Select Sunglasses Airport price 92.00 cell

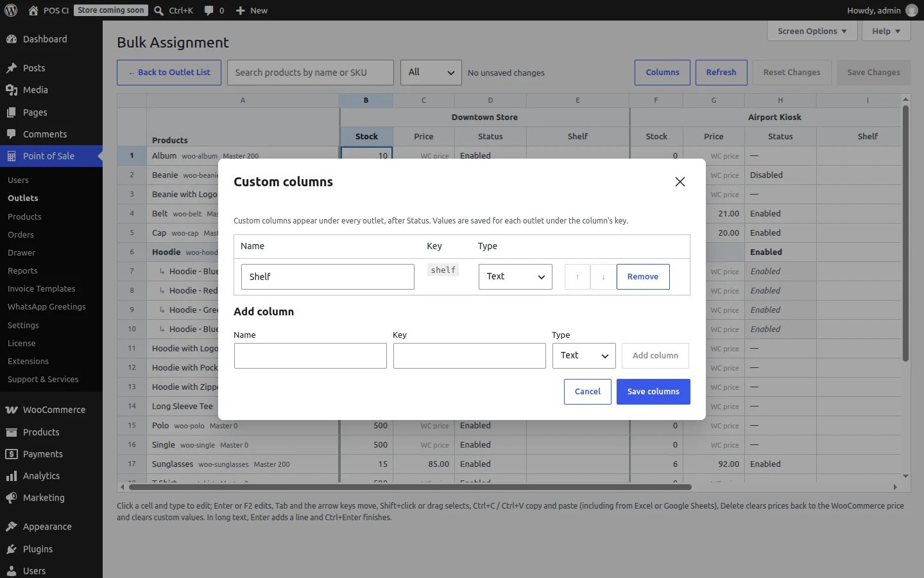[x=714, y=464]
